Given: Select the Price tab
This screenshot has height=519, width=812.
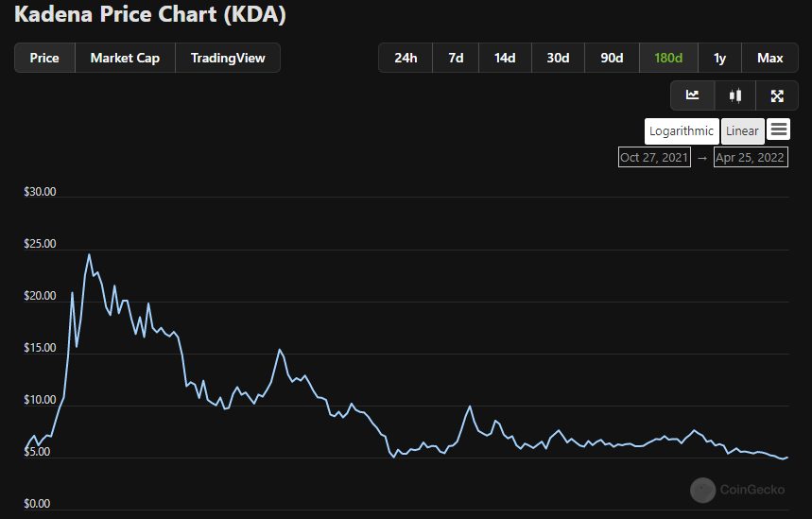Looking at the screenshot, I should (x=44, y=58).
